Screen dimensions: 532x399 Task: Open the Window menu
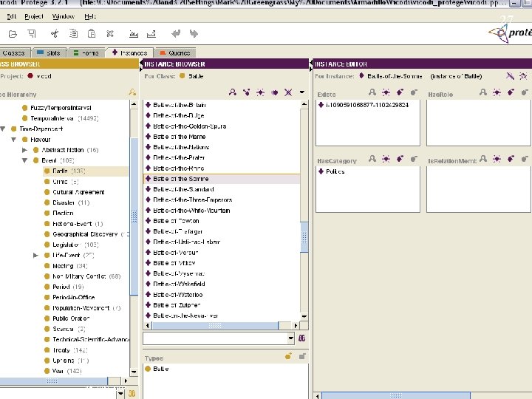click(x=64, y=16)
